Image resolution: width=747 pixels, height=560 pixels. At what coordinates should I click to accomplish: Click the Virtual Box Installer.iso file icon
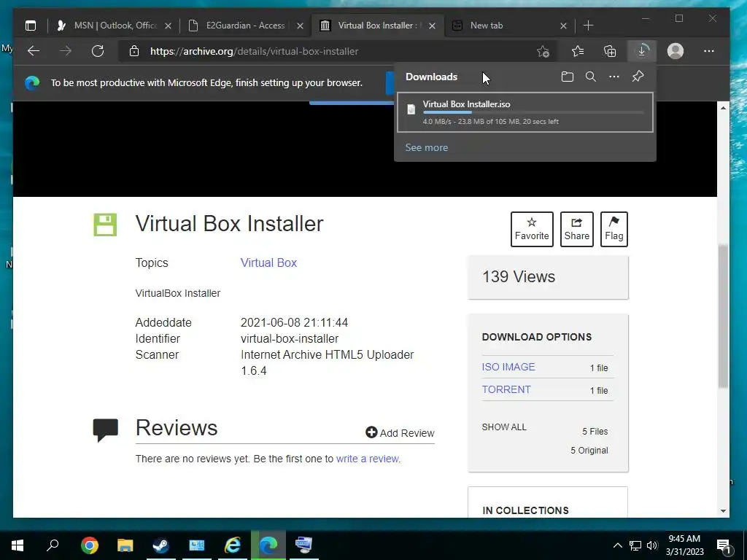[411, 109]
